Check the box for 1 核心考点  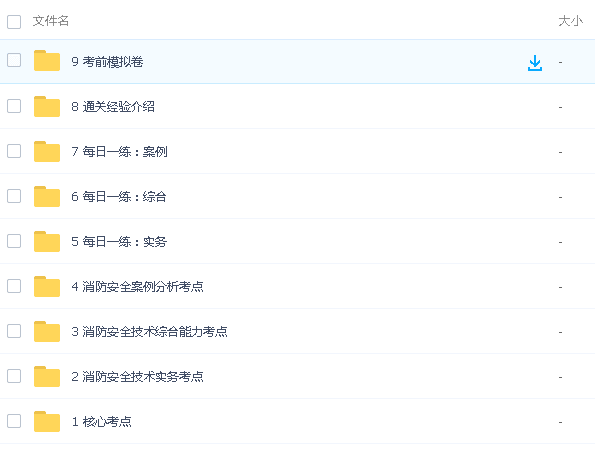click(14, 421)
